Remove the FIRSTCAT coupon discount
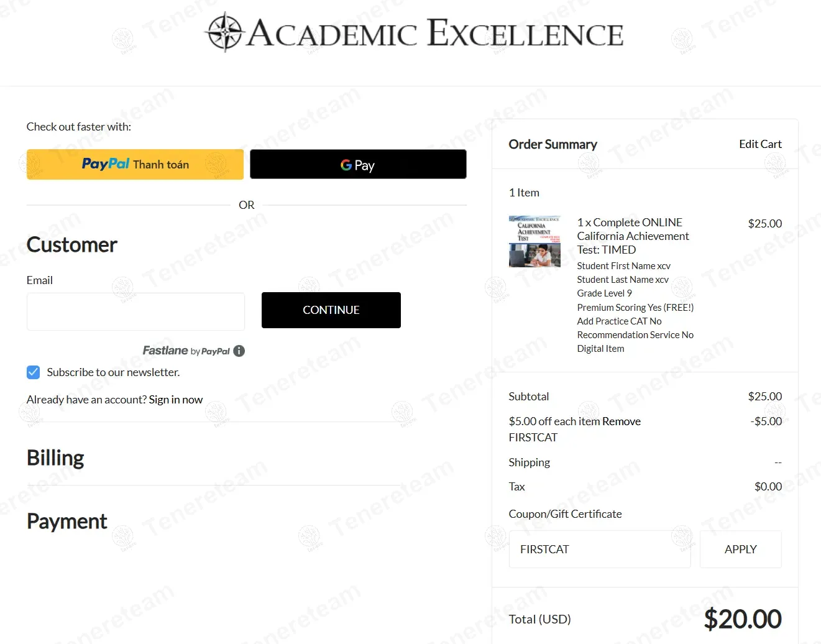Viewport: 821px width, 644px height. pos(621,421)
